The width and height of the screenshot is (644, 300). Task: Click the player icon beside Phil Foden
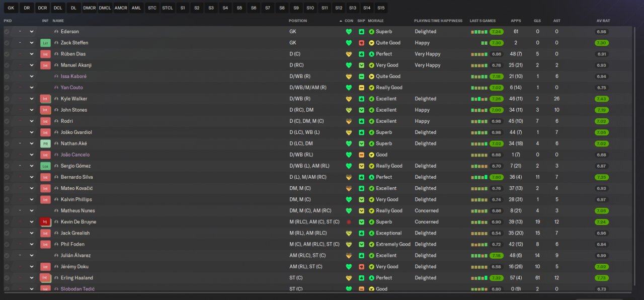point(56,244)
